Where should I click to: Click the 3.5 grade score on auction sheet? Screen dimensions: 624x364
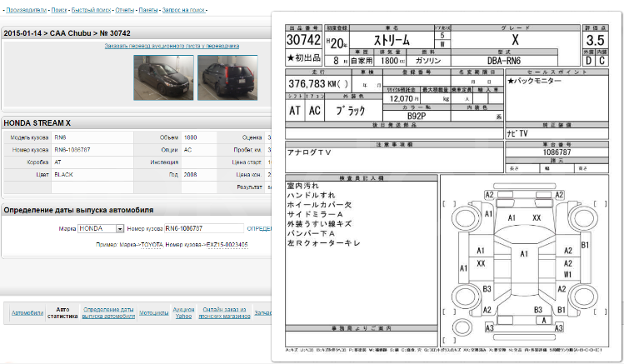click(x=596, y=40)
